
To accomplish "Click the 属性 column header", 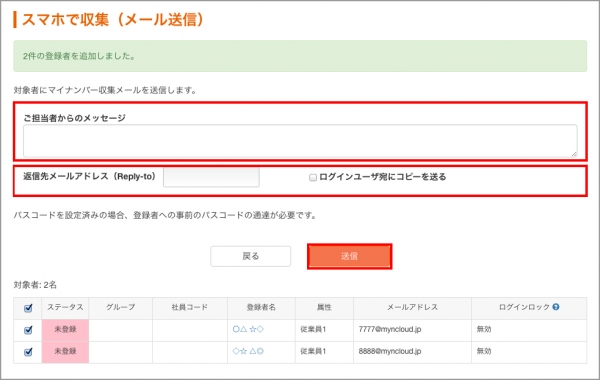I will point(324,307).
